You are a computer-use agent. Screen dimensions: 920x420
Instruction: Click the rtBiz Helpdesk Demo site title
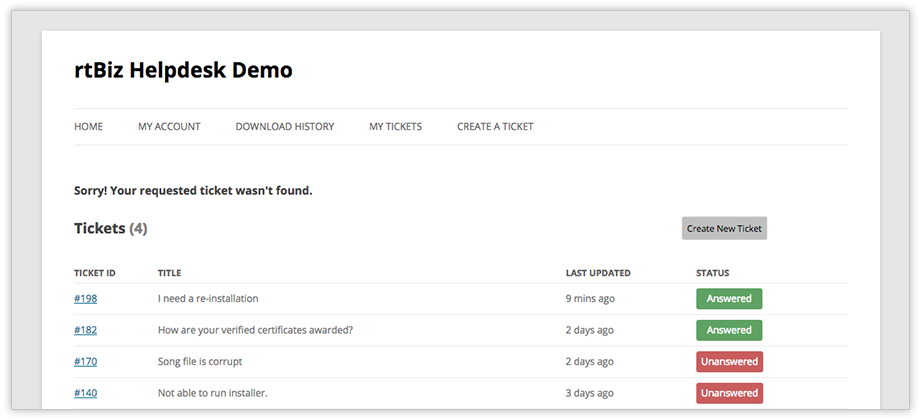click(x=183, y=70)
